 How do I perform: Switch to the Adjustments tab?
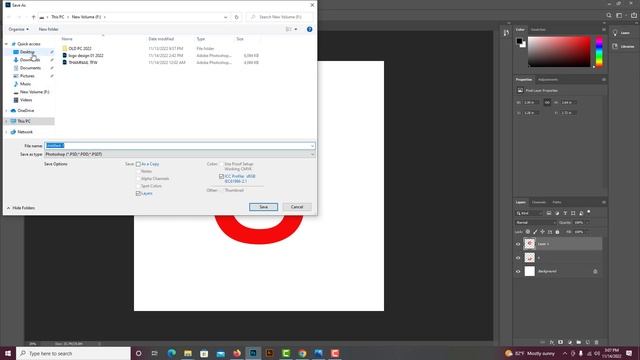548,80
